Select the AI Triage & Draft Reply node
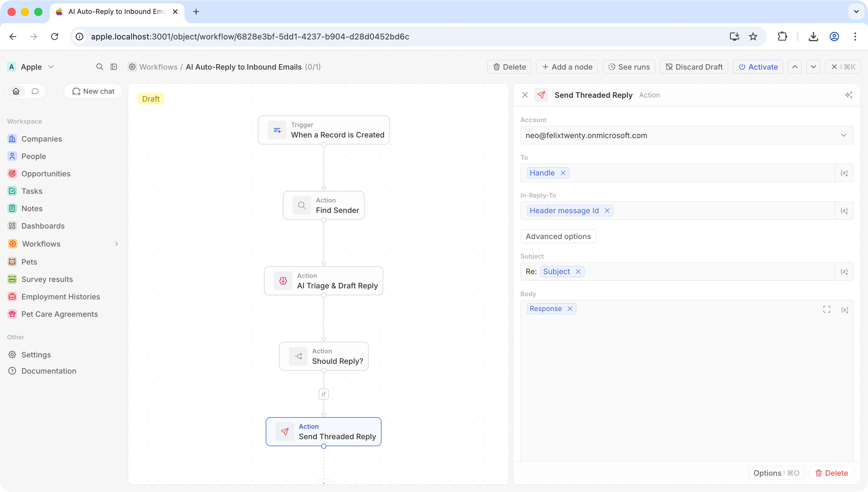The width and height of the screenshot is (868, 492). click(x=323, y=281)
